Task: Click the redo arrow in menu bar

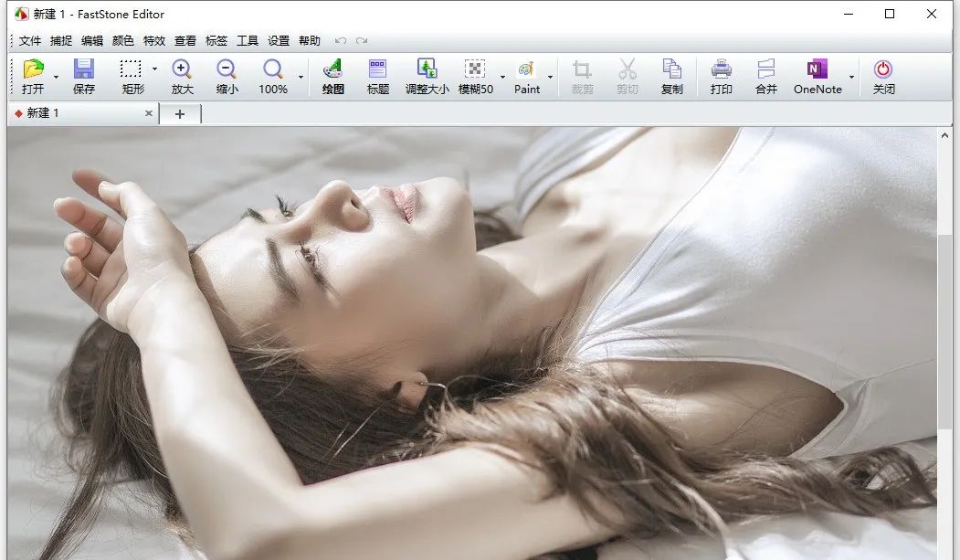Action: point(362,40)
